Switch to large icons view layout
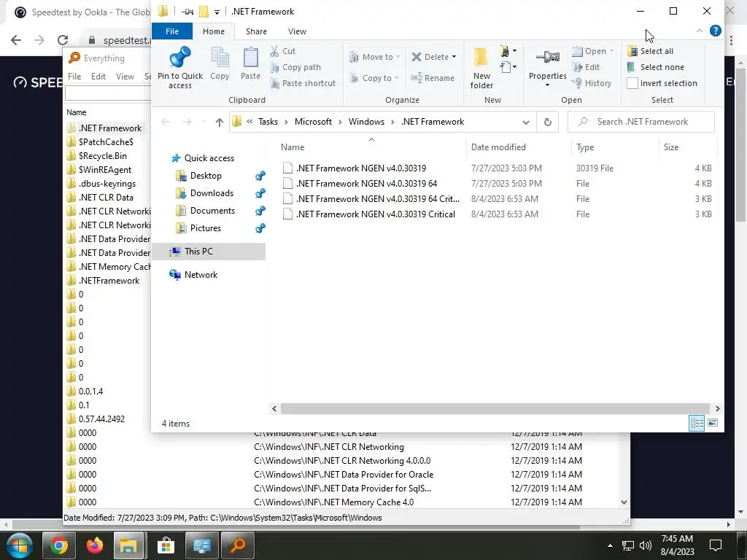Viewport: 747px width, 560px height. pyautogui.click(x=713, y=423)
